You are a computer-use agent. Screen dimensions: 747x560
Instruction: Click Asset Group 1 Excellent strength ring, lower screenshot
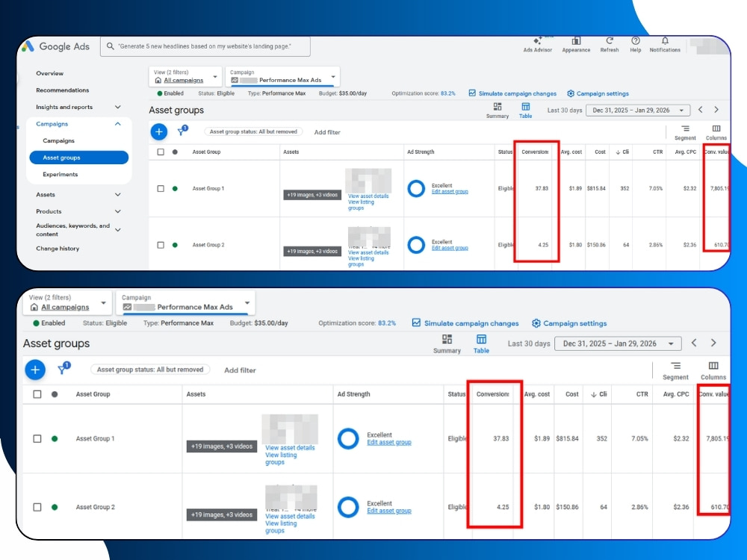click(x=348, y=438)
